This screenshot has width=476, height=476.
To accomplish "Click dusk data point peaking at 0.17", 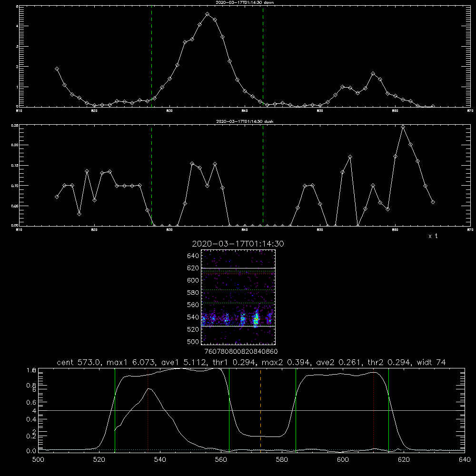I will click(x=350, y=157).
